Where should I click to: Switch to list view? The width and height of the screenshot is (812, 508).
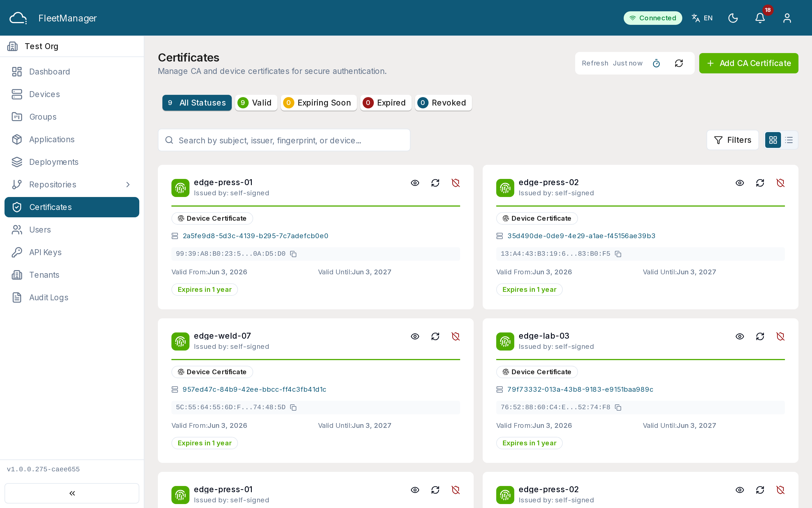[x=789, y=140]
